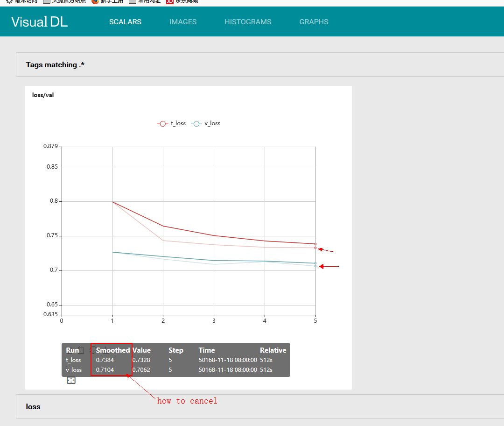Screen dimensions: 504x426
Task: Click smoothed value 0.7104 in tooltip
Action: (105, 369)
